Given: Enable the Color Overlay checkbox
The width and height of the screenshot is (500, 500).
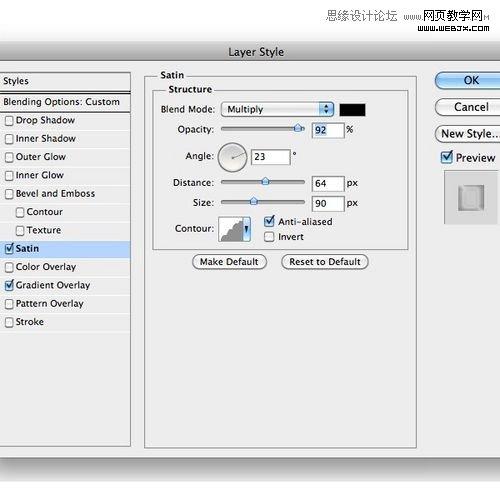Looking at the screenshot, I should pyautogui.click(x=9, y=267).
